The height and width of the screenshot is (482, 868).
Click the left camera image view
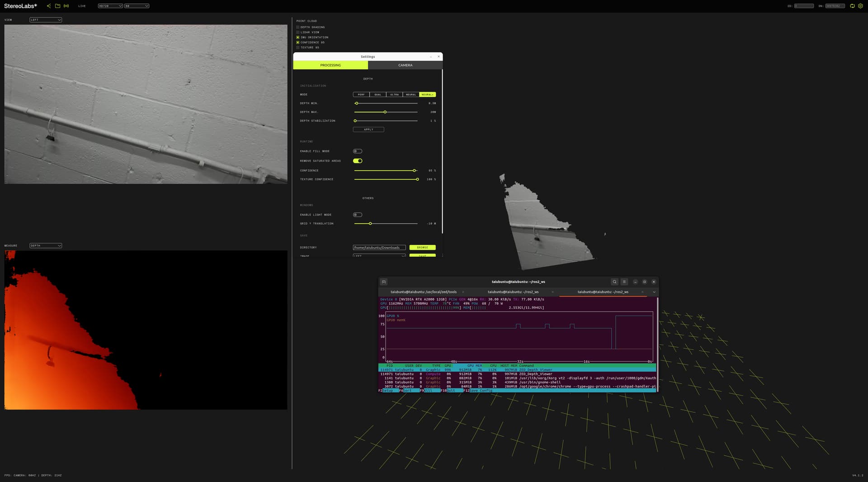coord(146,104)
